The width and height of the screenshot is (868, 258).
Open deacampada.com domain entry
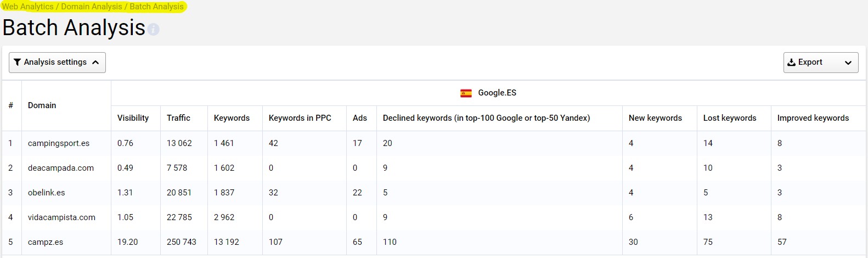pos(61,168)
